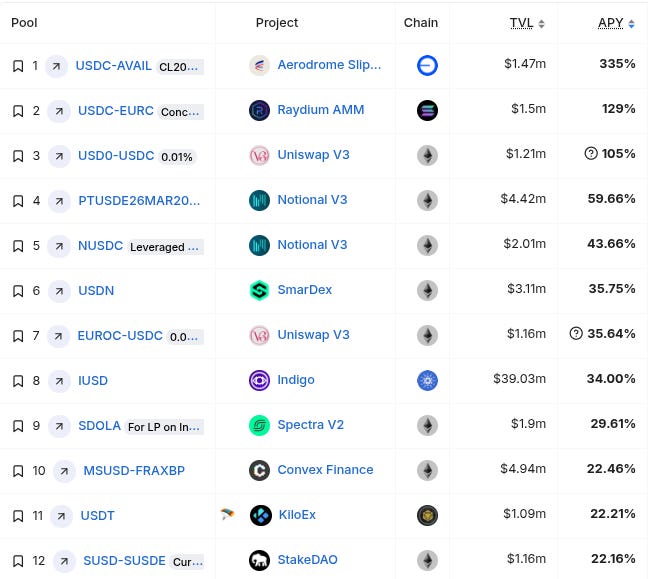Sort table by APY column

[x=616, y=23]
